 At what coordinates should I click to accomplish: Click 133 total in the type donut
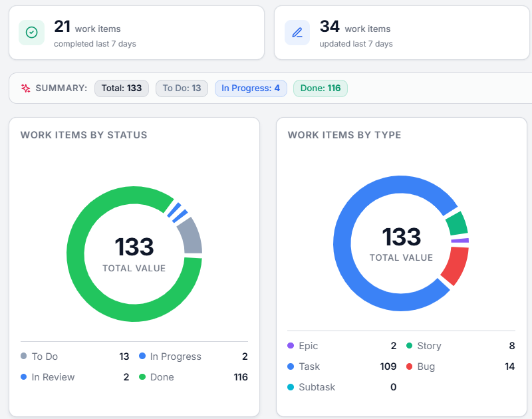pos(402,237)
